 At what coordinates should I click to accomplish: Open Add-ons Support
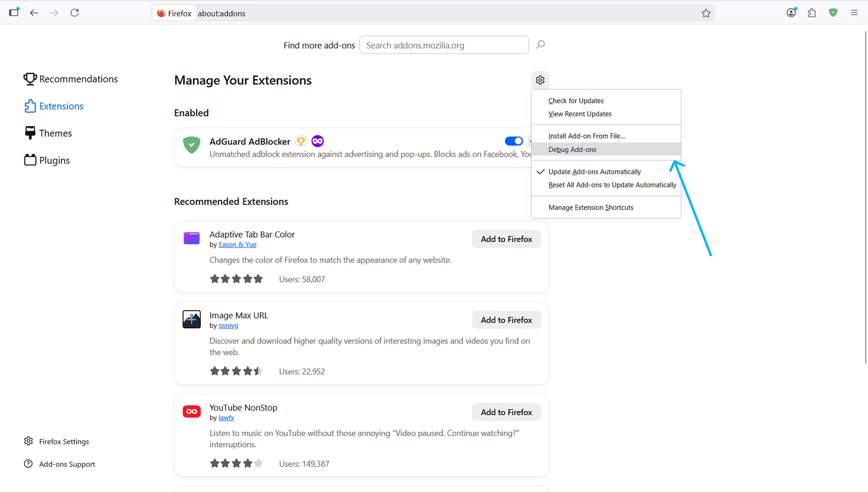coord(59,464)
